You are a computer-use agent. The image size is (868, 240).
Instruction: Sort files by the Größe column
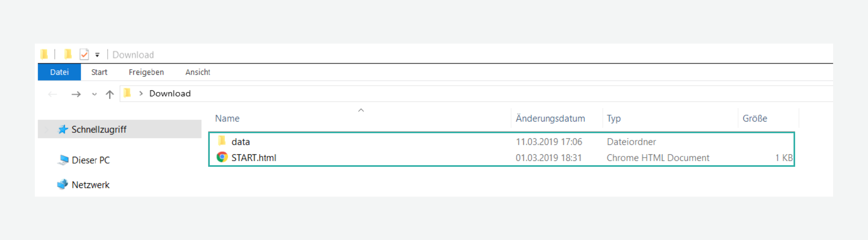(x=755, y=118)
